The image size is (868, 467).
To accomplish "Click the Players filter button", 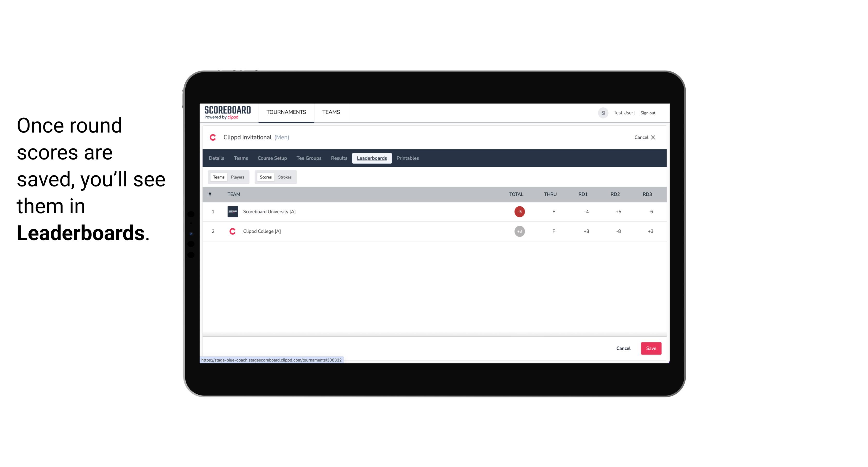I will (238, 177).
